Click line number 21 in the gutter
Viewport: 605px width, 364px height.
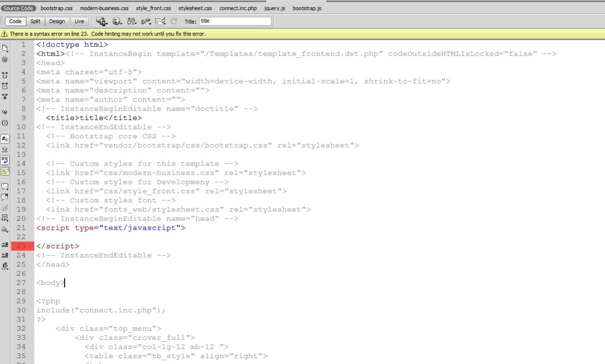click(x=21, y=228)
